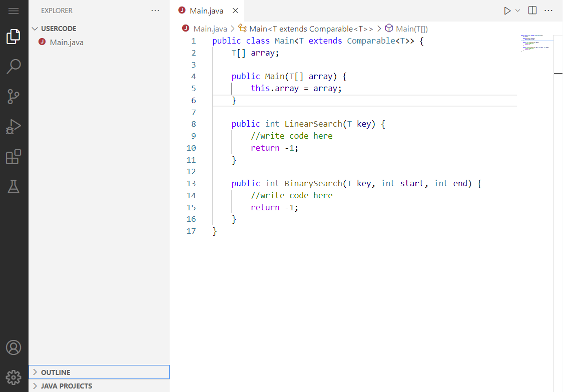Open the Accounts icon menu
Image resolution: width=563 pixels, height=392 pixels.
[14, 347]
